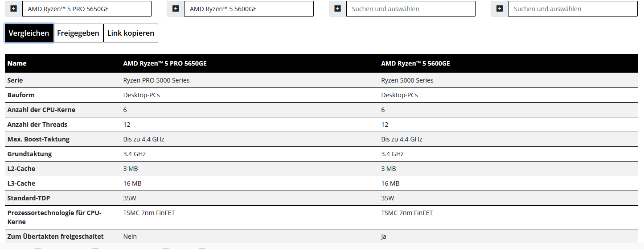
Task: Select 'Max. Boost-Taktung' row label
Action: click(39, 139)
